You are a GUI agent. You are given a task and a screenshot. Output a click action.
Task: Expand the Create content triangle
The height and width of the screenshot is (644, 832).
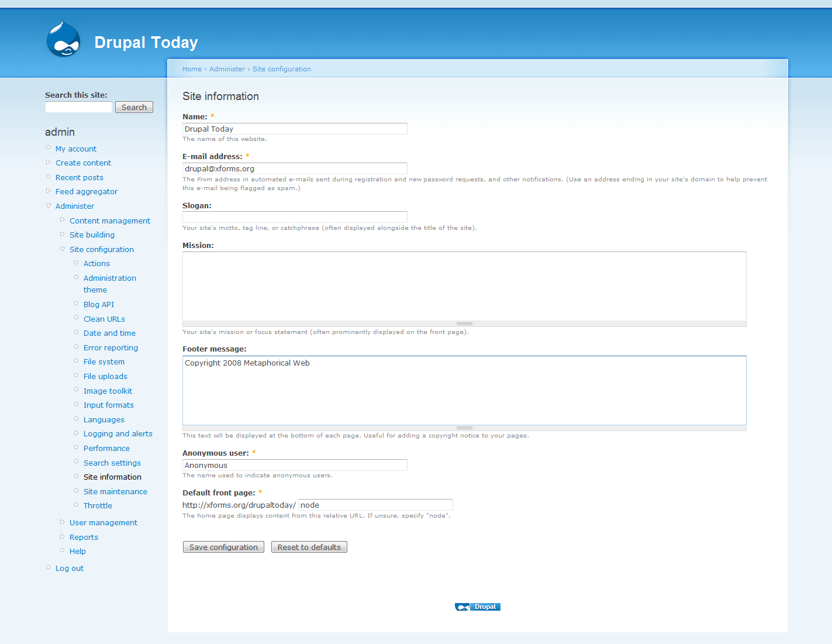49,163
